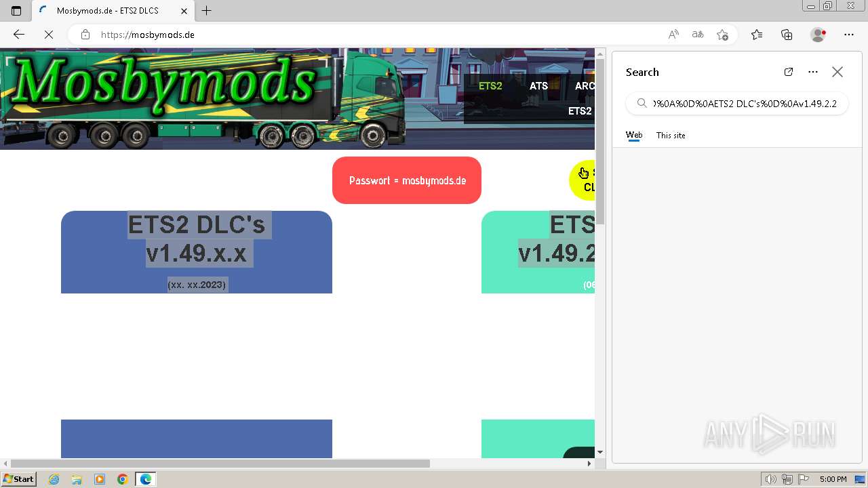
Task: Click page scroll-up arrow
Action: click(600, 53)
